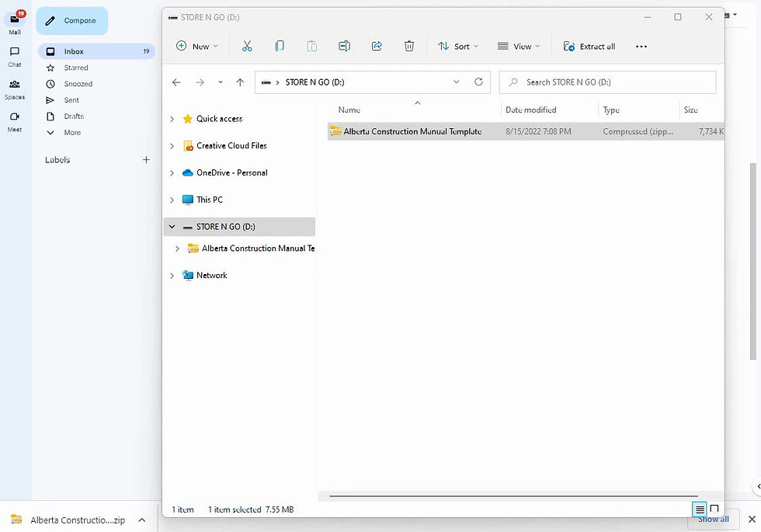The height and width of the screenshot is (532, 761).
Task: Open the New item menu
Action: (196, 46)
